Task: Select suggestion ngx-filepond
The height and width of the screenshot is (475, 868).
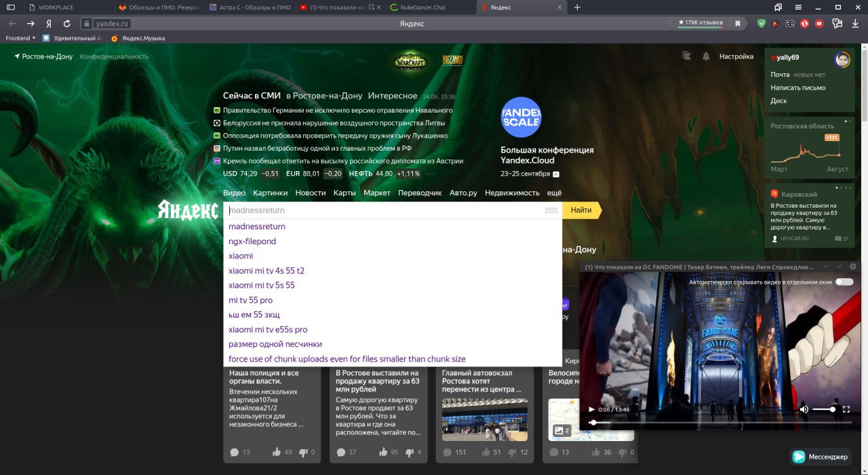Action: [393, 241]
